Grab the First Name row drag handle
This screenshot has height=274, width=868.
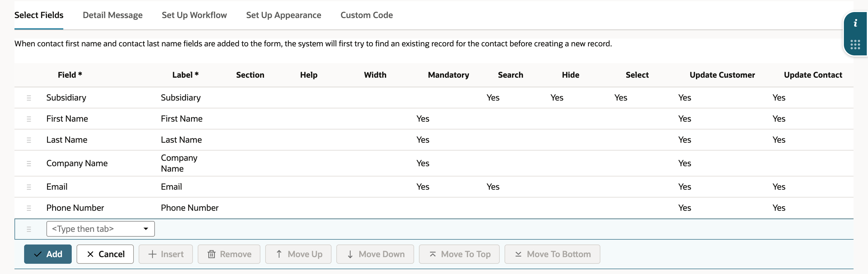pos(29,119)
